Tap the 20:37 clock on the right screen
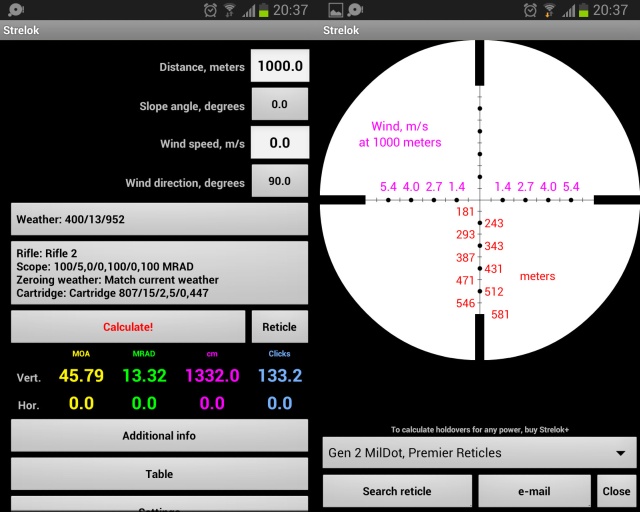The image size is (640, 512). 610,10
